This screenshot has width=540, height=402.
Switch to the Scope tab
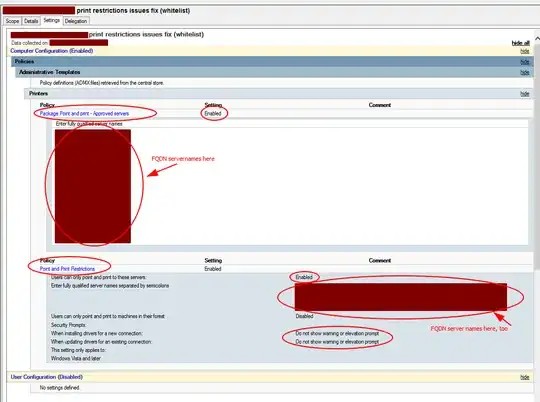12,21
